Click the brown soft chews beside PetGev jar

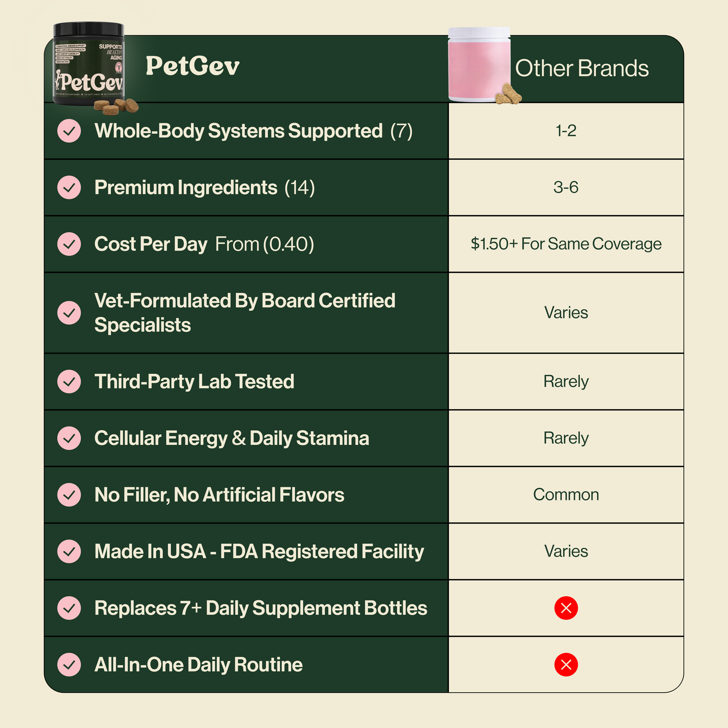[x=116, y=106]
